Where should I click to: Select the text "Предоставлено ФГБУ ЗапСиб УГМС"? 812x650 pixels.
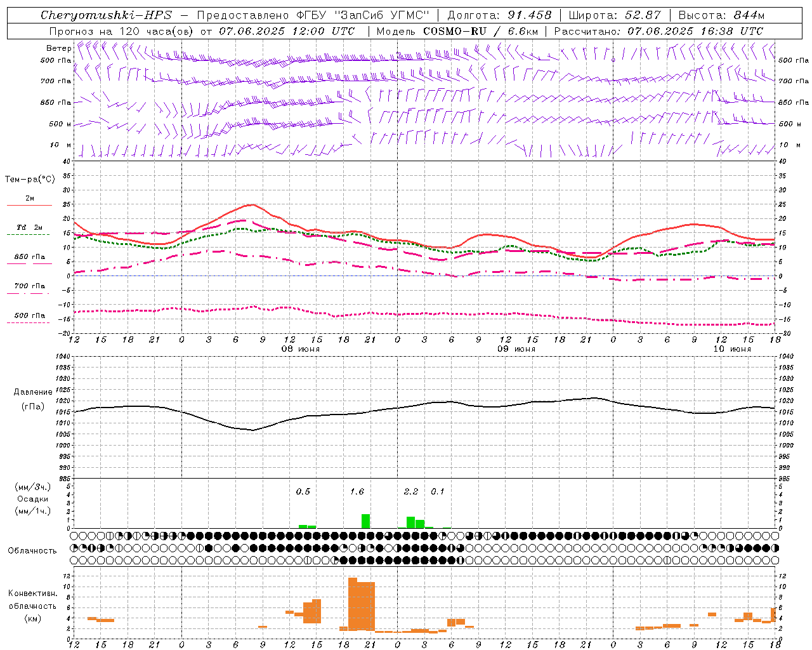(313, 15)
